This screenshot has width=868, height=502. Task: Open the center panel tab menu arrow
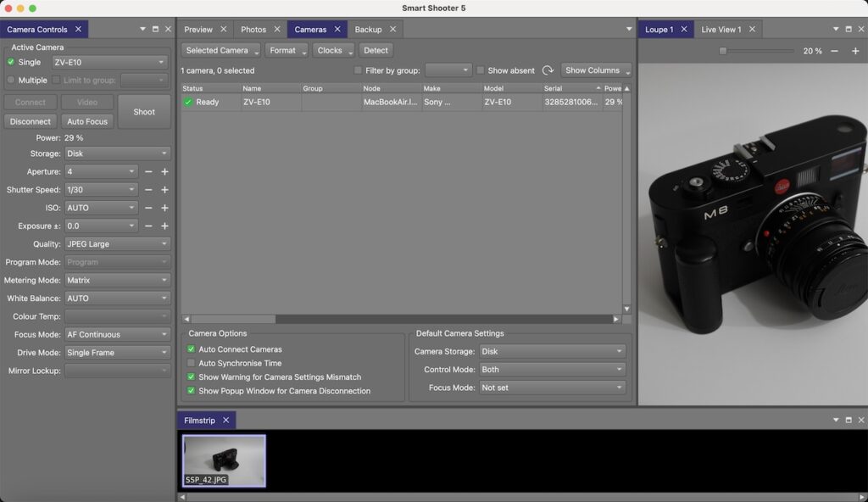pyautogui.click(x=630, y=30)
